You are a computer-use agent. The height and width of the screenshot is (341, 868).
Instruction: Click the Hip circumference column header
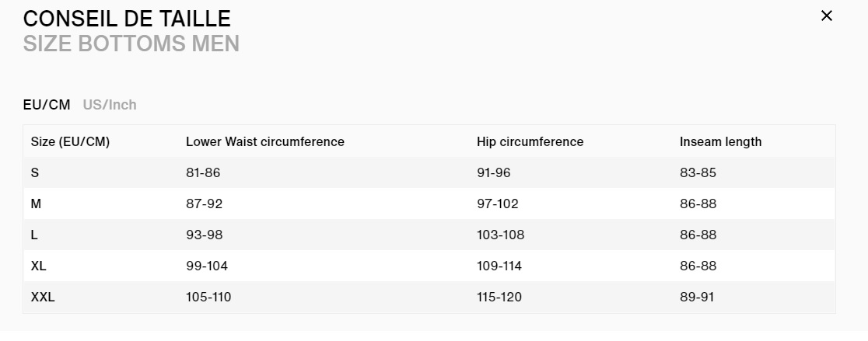pos(530,141)
